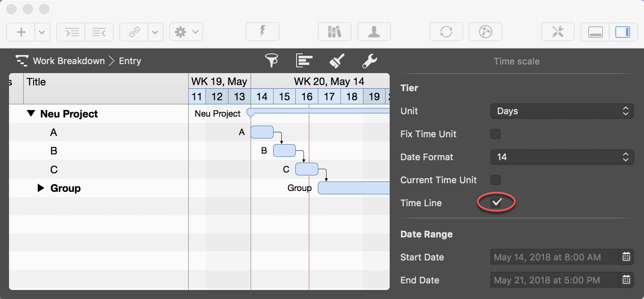The image size is (644, 299).
Task: Click the sync toolbar icon
Action: pos(446,32)
